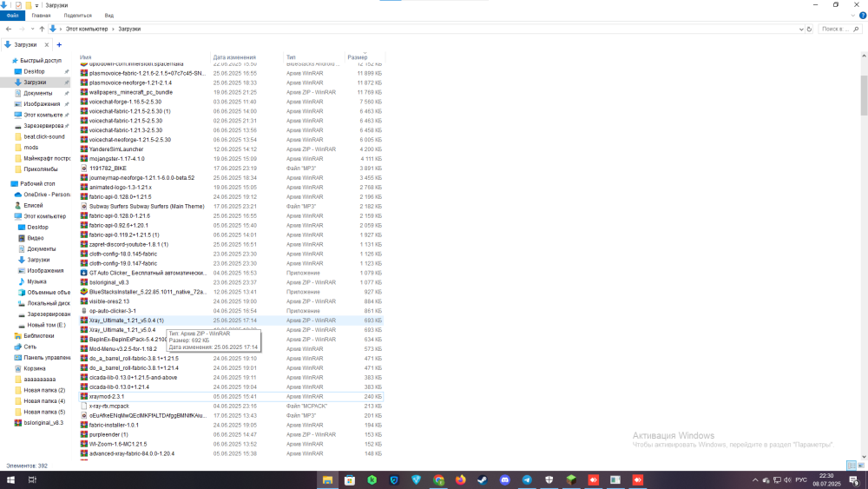The width and height of the screenshot is (868, 489).
Task: Click the new folder icon in the quick access toolbar
Action: (x=29, y=5)
